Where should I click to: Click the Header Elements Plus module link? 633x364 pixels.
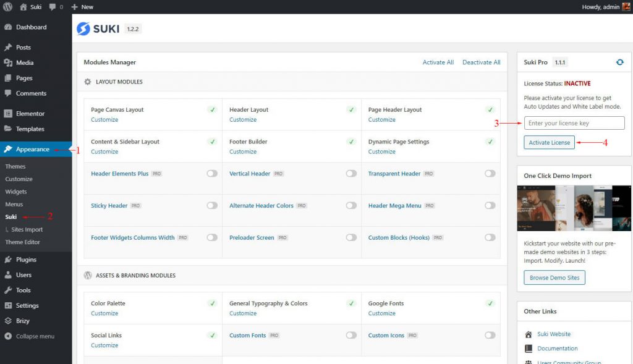[x=120, y=174]
